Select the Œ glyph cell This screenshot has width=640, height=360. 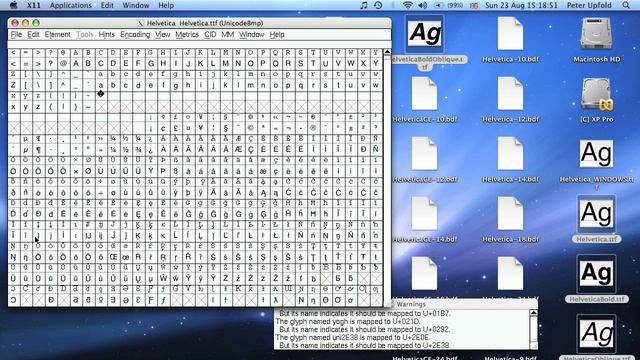pos(113,257)
